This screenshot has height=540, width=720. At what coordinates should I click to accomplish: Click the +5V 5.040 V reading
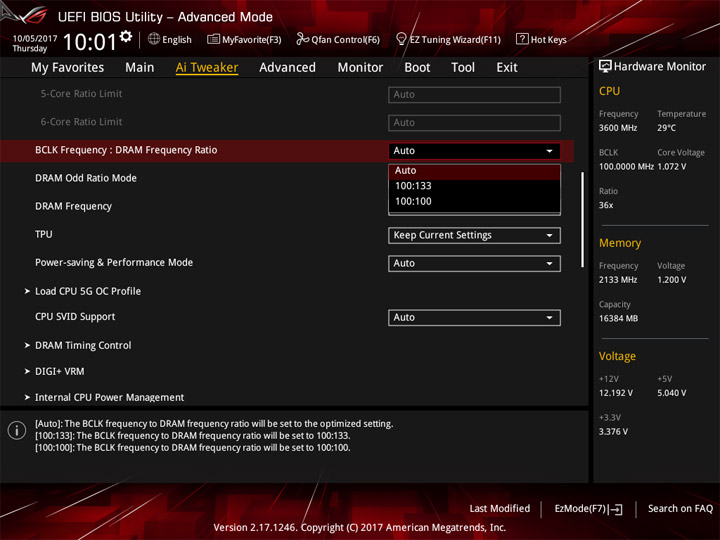pos(672,394)
